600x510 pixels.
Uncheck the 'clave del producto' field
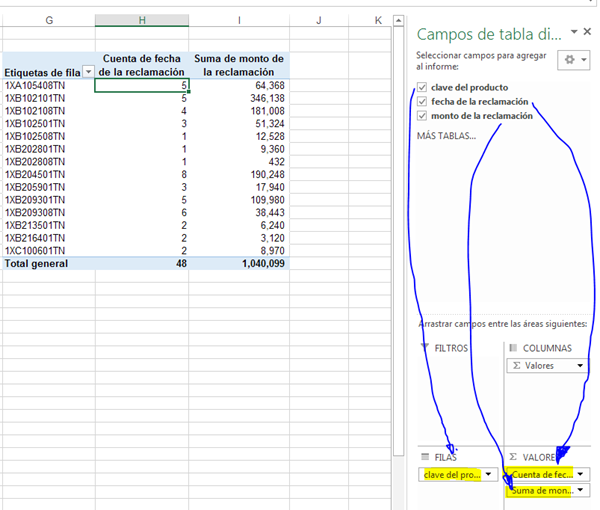coord(423,88)
